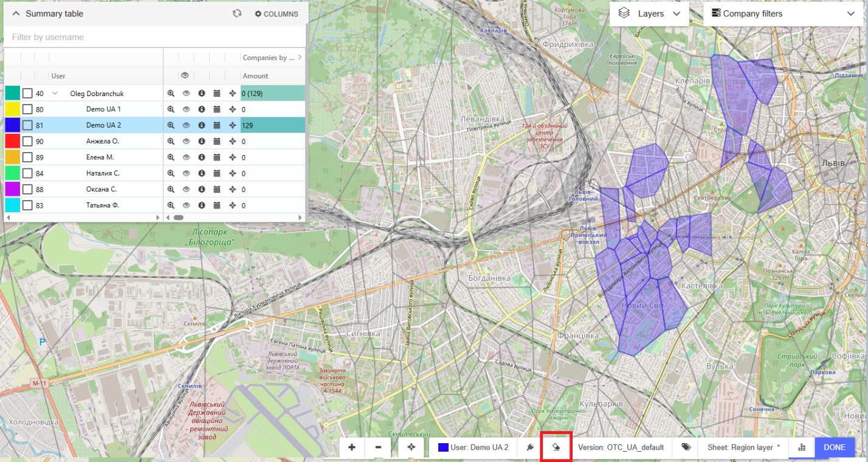The image size is (868, 462).
Task: Zoom to Demo UA 1 territory
Action: [x=171, y=109]
